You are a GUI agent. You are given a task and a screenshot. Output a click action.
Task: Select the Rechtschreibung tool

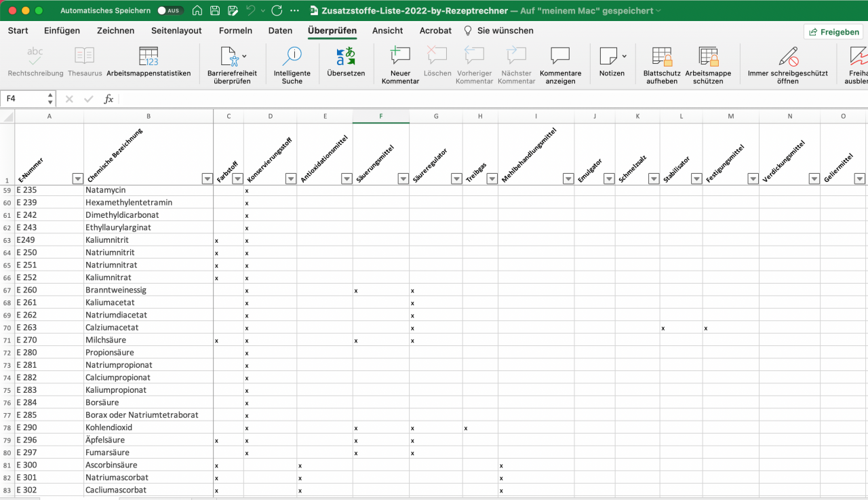(35, 64)
